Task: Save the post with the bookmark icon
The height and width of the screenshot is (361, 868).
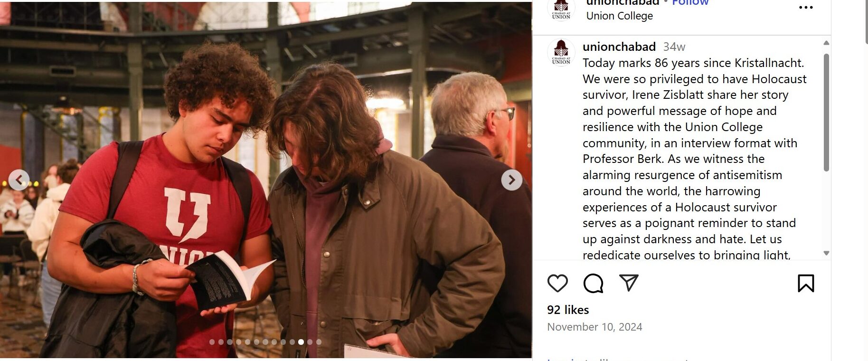Action: point(806,283)
